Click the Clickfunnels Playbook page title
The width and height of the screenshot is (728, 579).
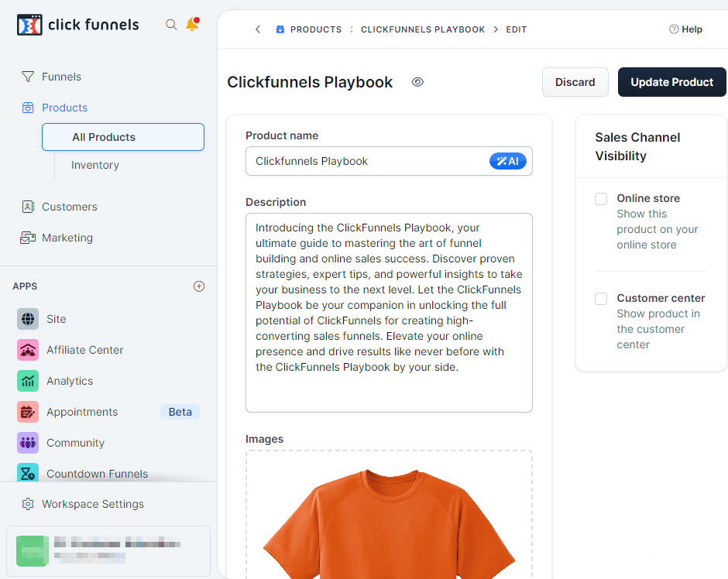point(310,82)
